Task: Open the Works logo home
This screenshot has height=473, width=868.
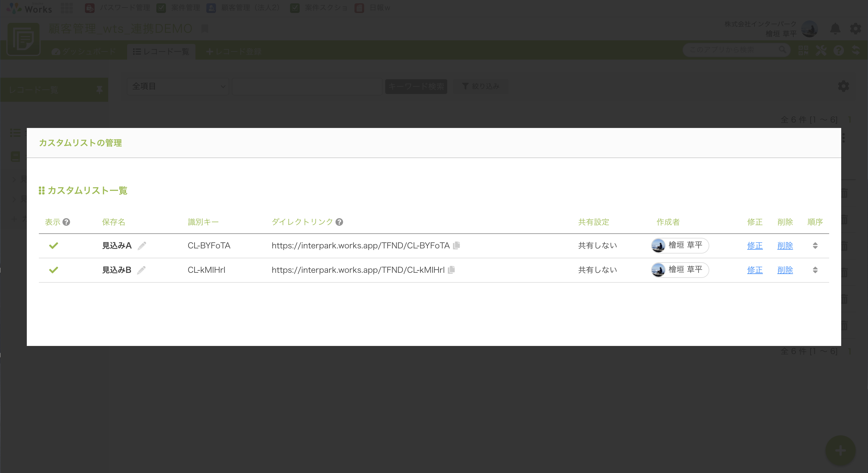Action: click(29, 8)
